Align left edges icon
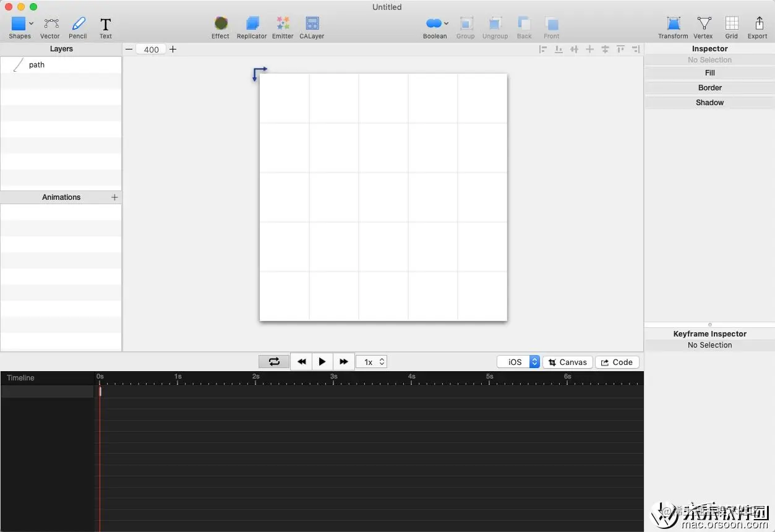Image resolution: width=775 pixels, height=532 pixels. coord(543,49)
